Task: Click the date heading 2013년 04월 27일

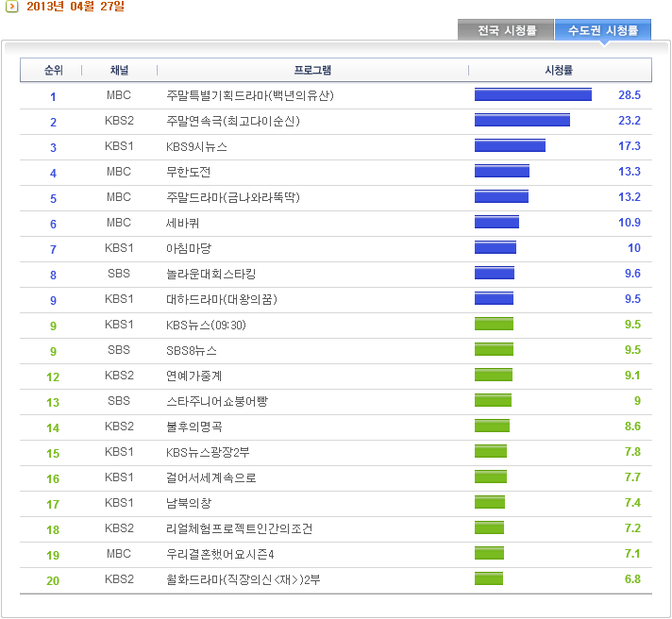Action: 76,7
